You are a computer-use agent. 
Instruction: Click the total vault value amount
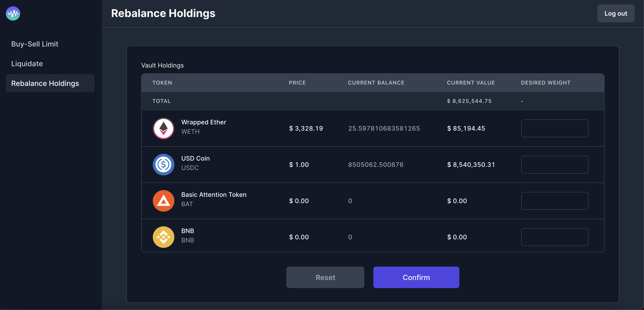(x=469, y=101)
